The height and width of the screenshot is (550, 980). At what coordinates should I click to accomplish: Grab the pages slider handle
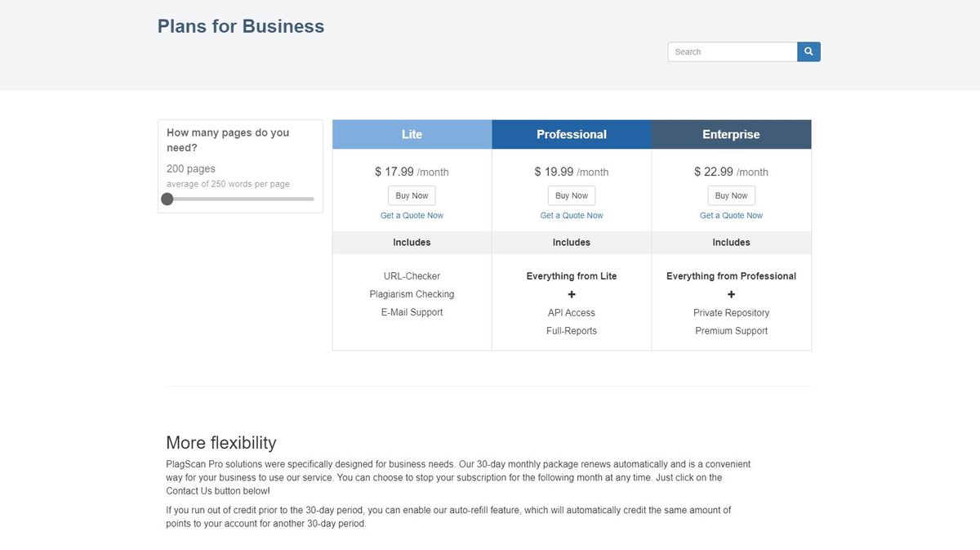pyautogui.click(x=167, y=199)
